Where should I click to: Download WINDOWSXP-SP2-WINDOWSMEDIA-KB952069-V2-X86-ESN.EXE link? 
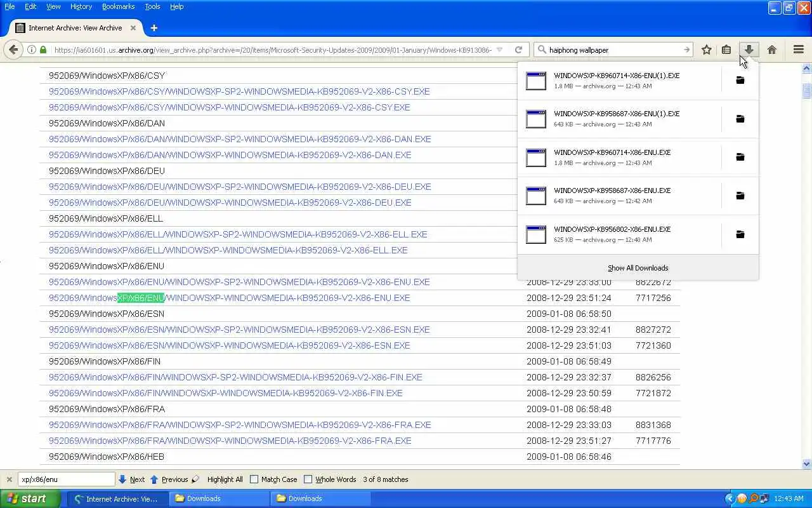tap(239, 330)
